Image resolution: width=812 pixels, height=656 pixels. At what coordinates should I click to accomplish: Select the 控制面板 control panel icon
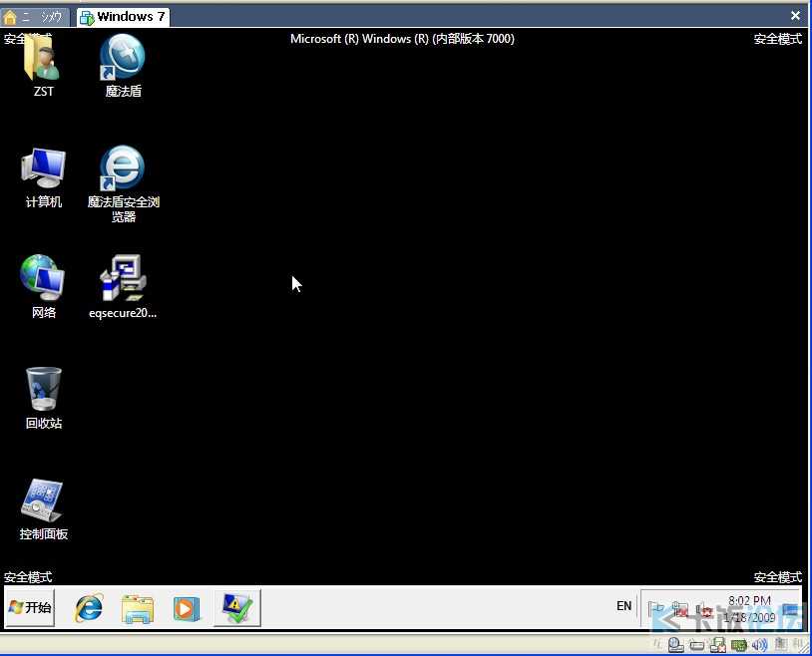pos(44,509)
